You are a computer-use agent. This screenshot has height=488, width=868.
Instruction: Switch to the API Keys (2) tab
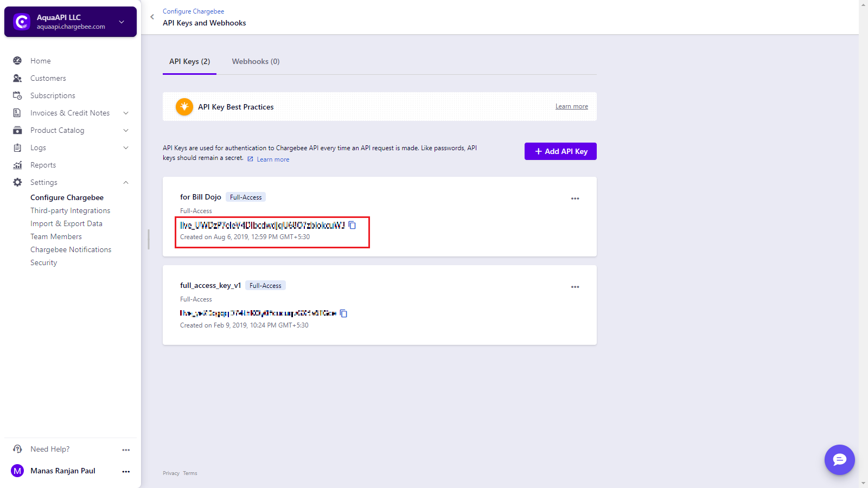[189, 61]
